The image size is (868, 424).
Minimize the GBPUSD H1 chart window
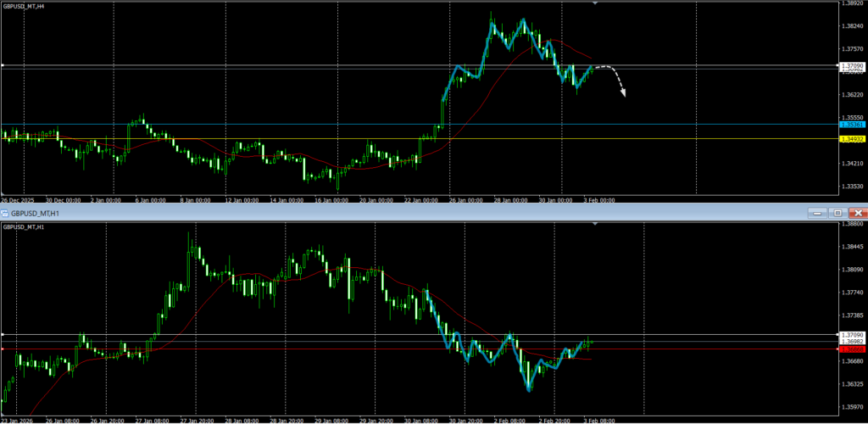pos(816,213)
